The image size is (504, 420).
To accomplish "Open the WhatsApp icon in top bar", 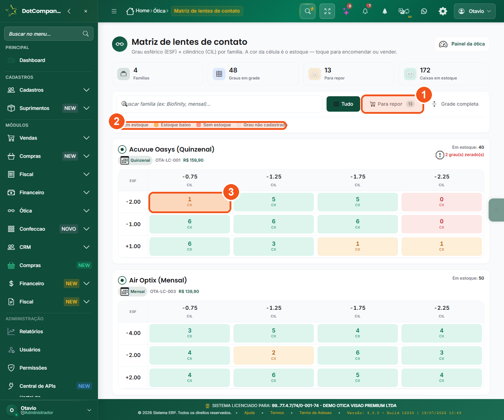I will point(424,11).
